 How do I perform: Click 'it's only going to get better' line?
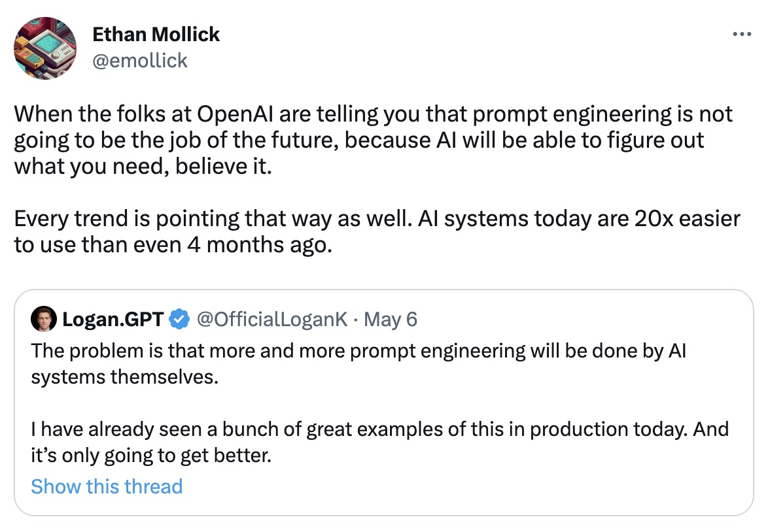(x=150, y=456)
